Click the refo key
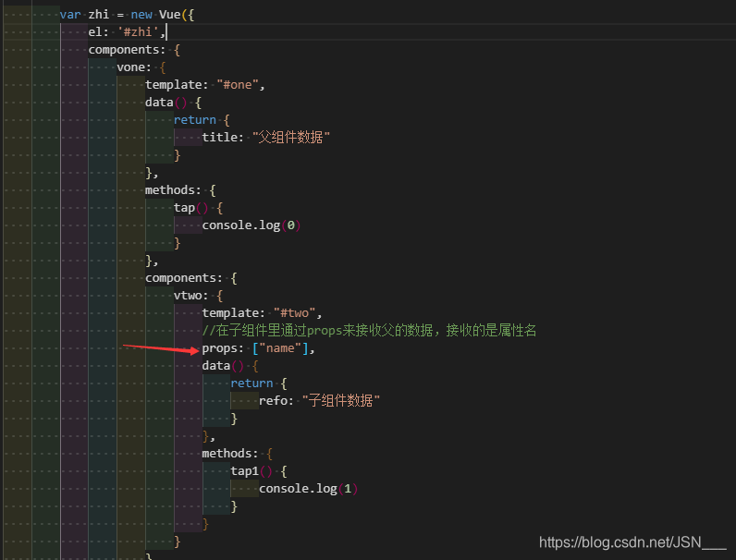The width and height of the screenshot is (736, 560). pos(273,401)
